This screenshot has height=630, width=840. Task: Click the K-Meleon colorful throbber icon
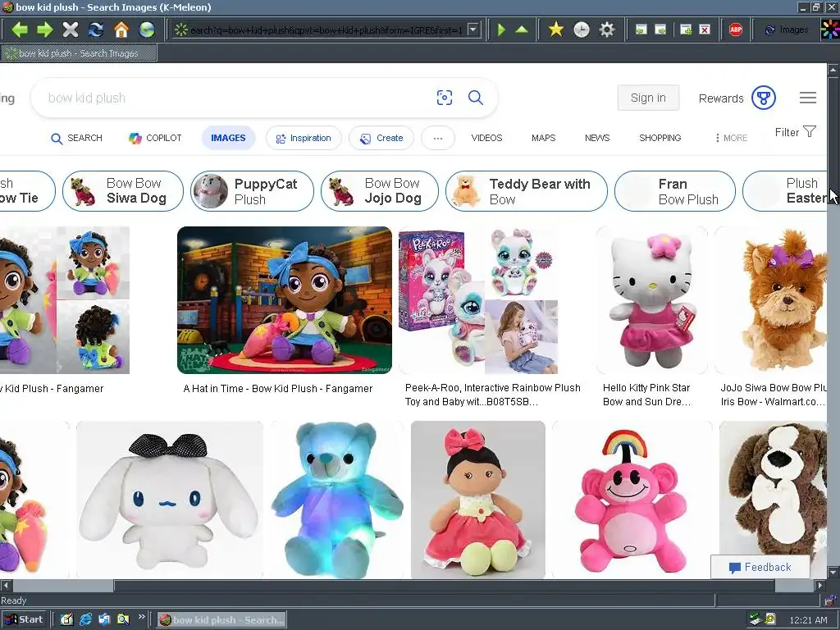pyautogui.click(x=830, y=30)
